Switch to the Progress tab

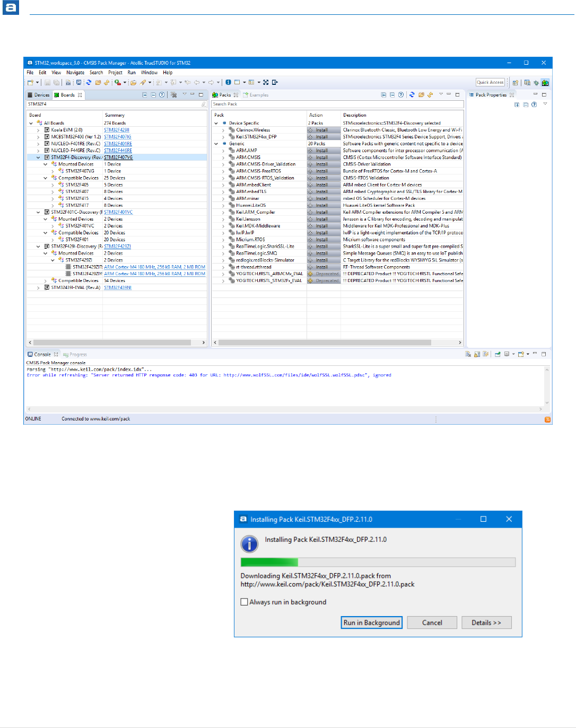pyautogui.click(x=75, y=354)
